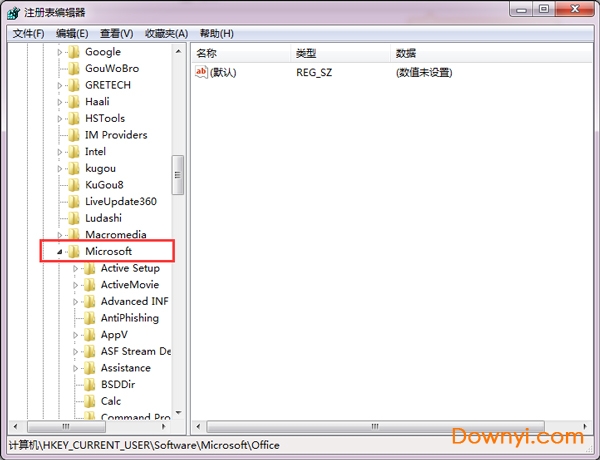Click the Google folder icon
Viewport: 600px width, 460px height.
pos(73,52)
